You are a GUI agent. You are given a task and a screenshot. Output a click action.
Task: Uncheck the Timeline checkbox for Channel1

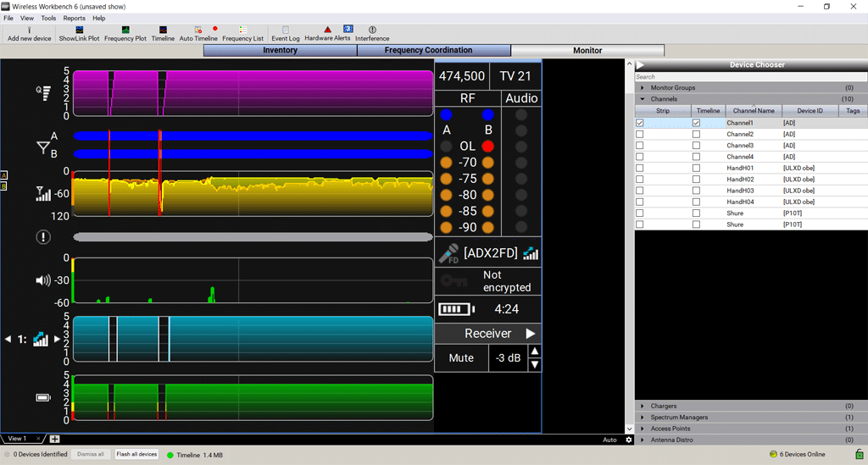696,123
